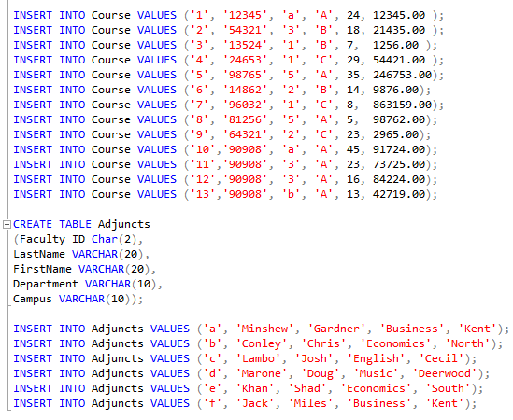This screenshot has height=420, width=513.
Task: Click the LastName column name
Action: 39,254
